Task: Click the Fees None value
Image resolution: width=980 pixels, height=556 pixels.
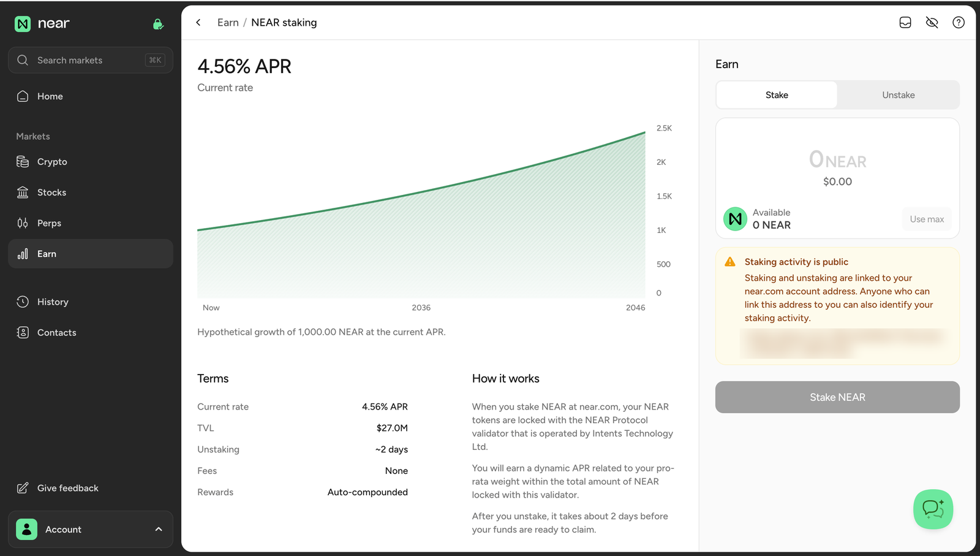Action: pyautogui.click(x=396, y=471)
